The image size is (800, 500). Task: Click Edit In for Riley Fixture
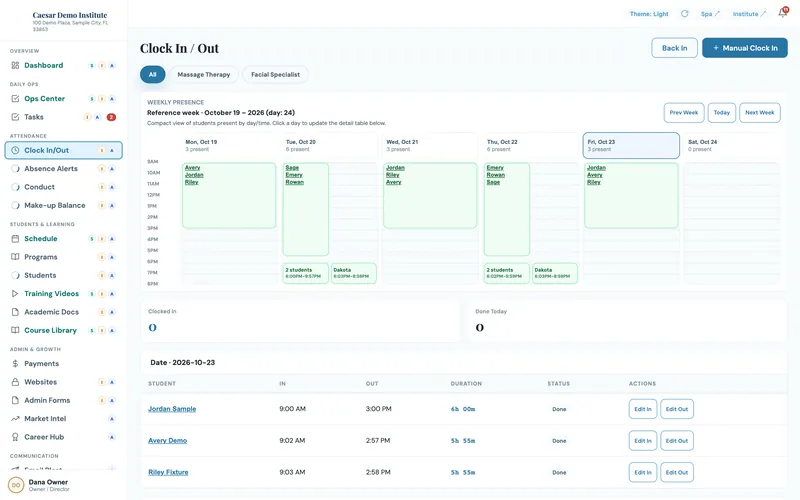click(643, 472)
